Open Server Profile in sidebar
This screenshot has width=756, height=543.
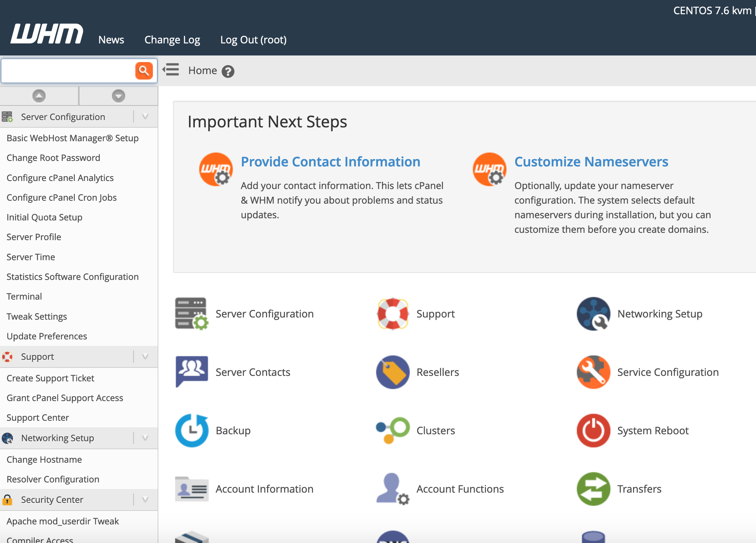click(34, 237)
